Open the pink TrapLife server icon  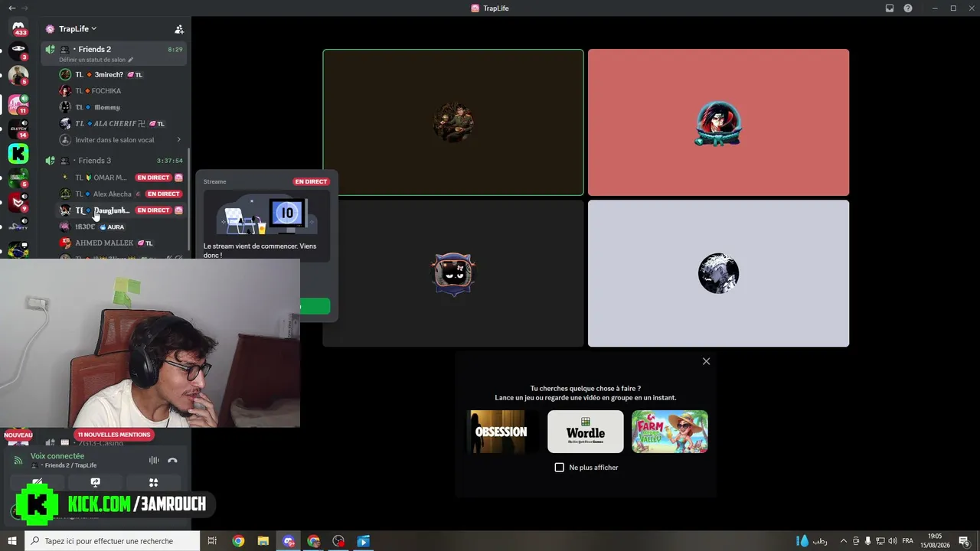coord(18,103)
